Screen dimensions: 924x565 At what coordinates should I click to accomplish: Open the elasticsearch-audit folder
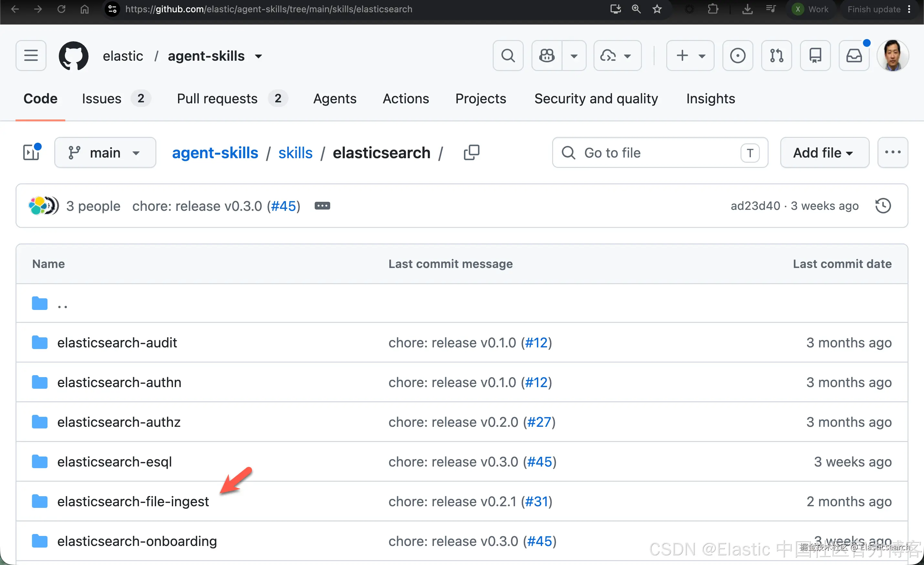coord(117,343)
